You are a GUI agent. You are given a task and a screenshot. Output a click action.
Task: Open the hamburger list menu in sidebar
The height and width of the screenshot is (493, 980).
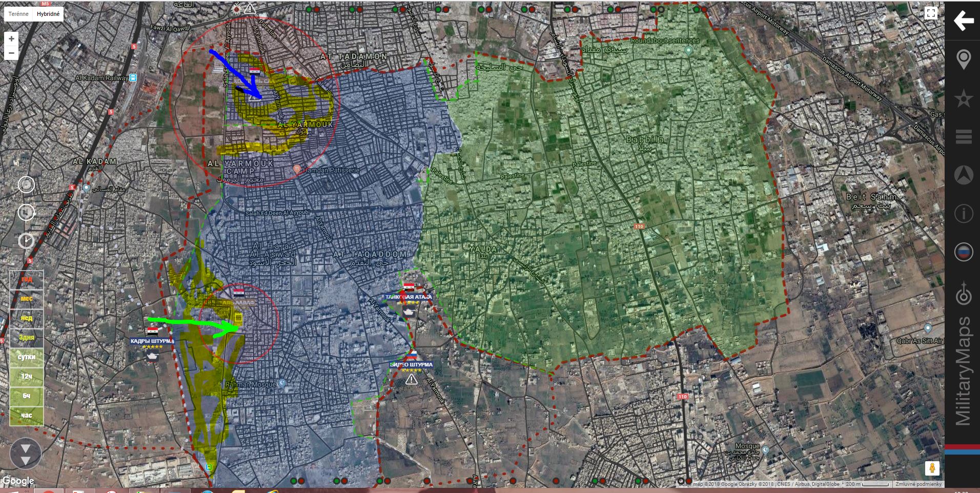click(964, 137)
